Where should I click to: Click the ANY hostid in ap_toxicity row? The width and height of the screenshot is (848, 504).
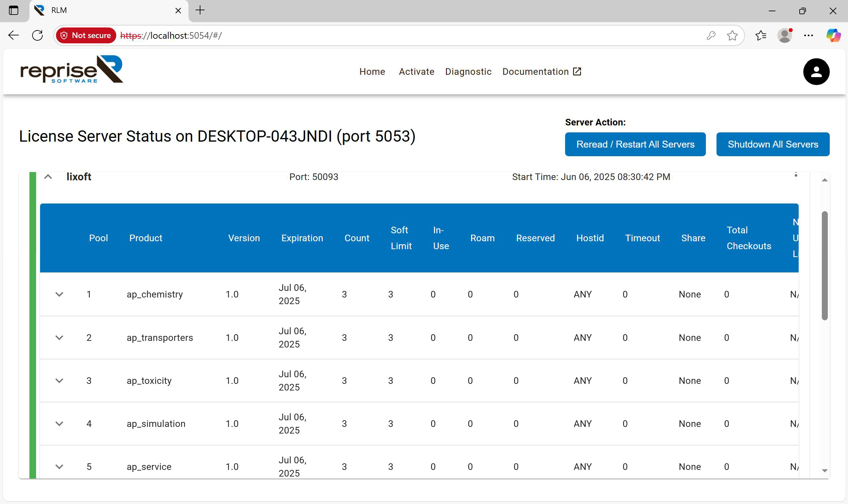pos(583,381)
